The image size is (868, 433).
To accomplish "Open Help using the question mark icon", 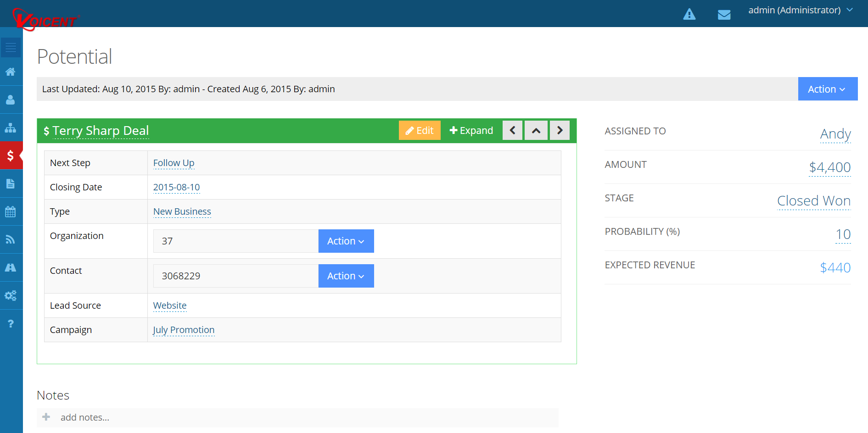I will (x=11, y=324).
